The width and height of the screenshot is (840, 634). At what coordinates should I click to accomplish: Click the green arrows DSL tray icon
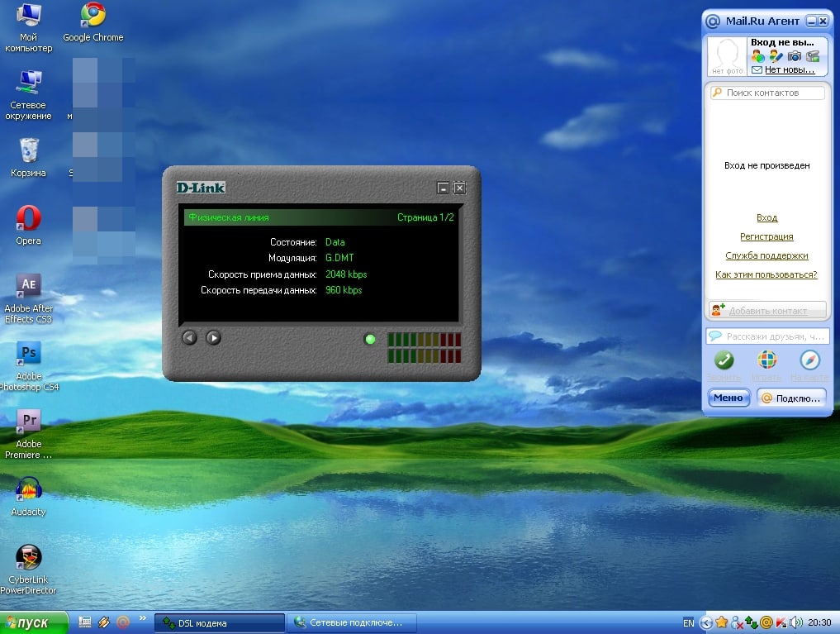[751, 622]
